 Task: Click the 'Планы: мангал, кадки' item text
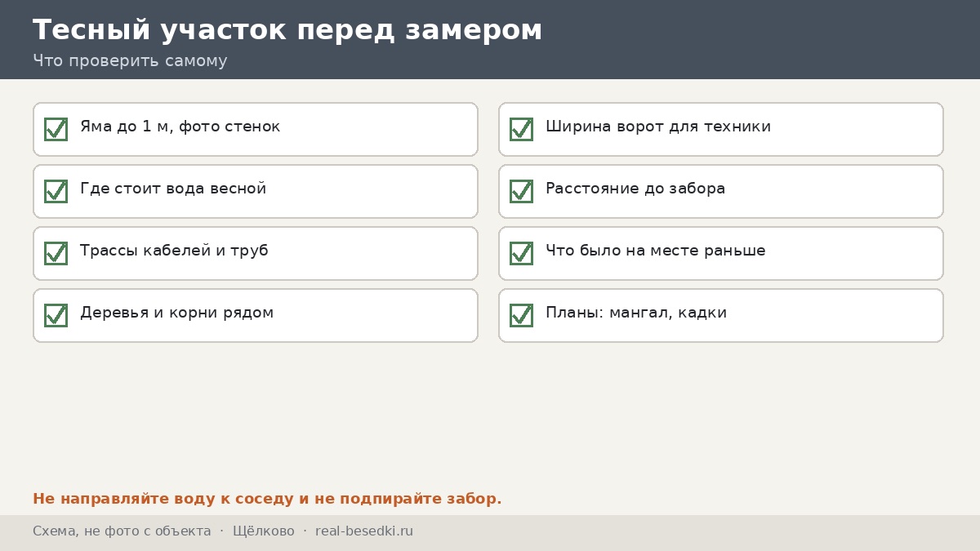[x=636, y=313]
